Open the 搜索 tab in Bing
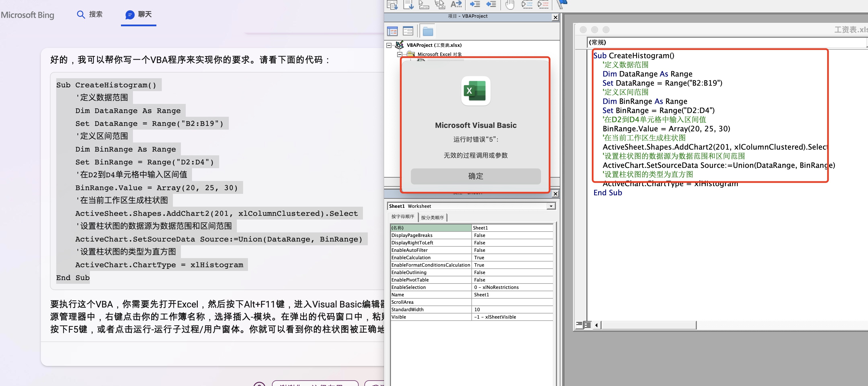The width and height of the screenshot is (868, 386). click(90, 15)
